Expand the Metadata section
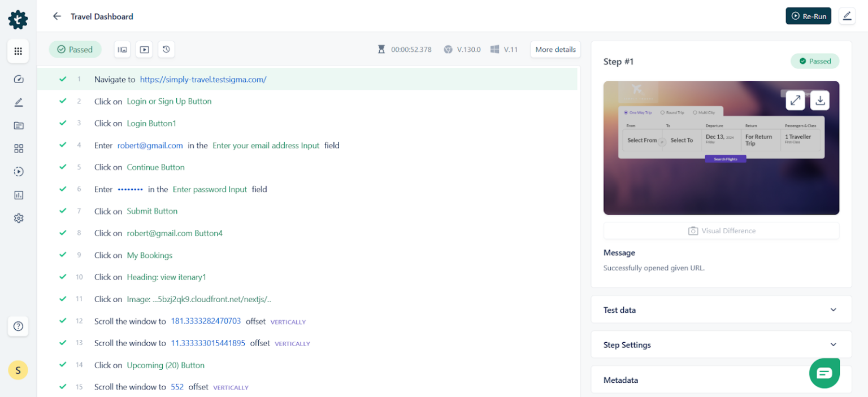The image size is (868, 397). pos(721,379)
